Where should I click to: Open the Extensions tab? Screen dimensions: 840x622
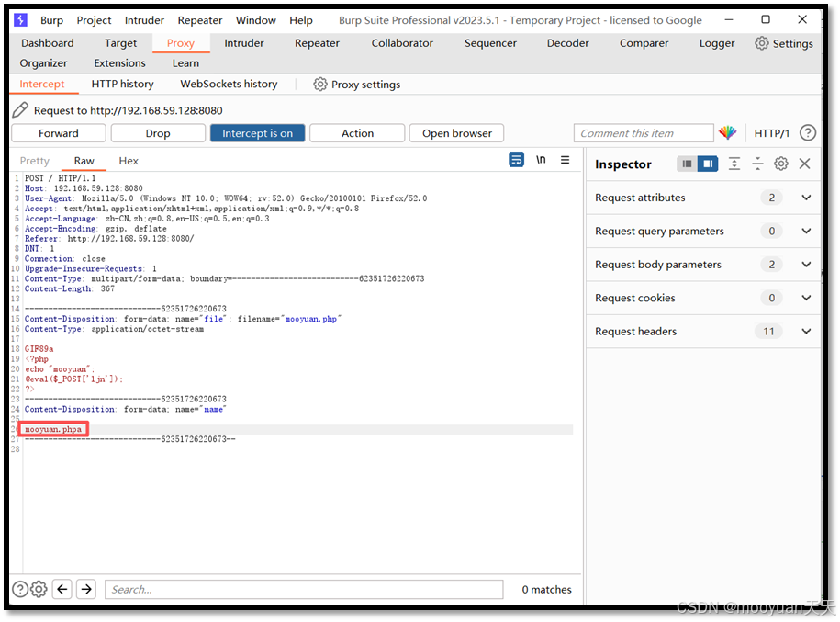coord(119,63)
